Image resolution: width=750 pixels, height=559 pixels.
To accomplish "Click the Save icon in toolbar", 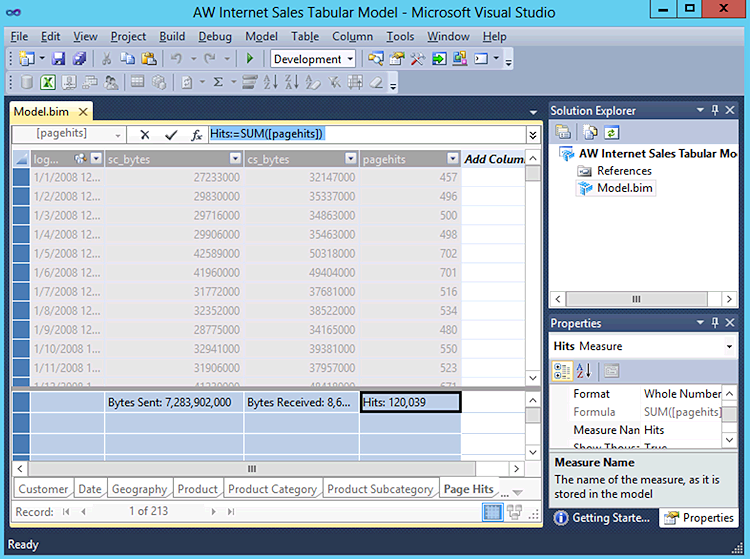I will tap(58, 59).
